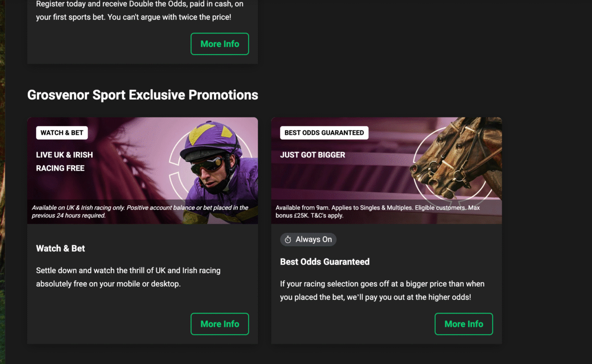This screenshot has width=592, height=364.
Task: Click the Always On badge
Action: point(308,240)
